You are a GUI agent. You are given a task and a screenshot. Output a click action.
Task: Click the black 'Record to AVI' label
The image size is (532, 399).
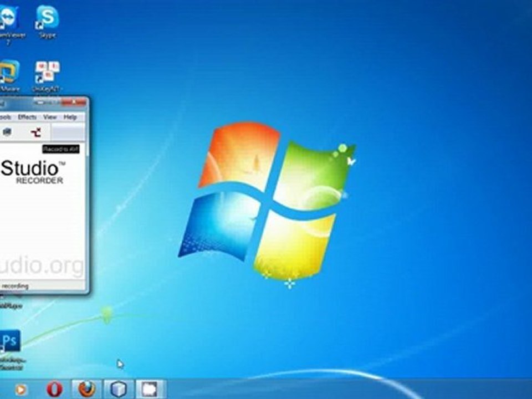point(61,149)
